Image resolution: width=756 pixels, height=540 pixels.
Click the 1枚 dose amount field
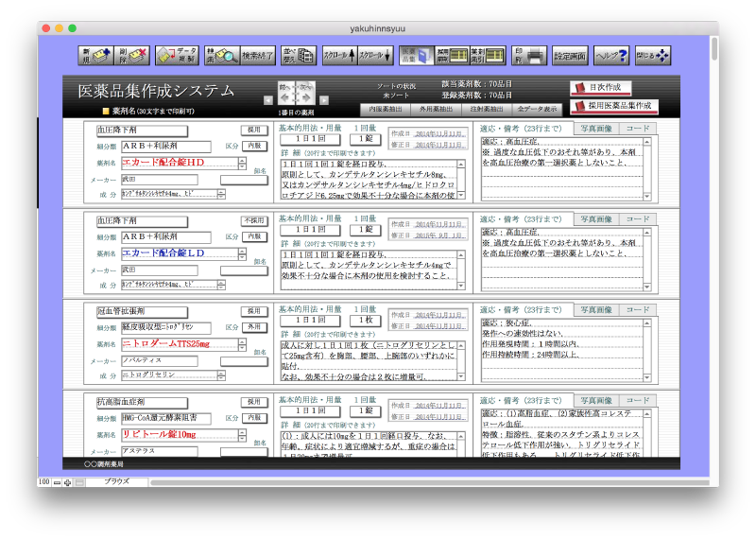coord(366,321)
